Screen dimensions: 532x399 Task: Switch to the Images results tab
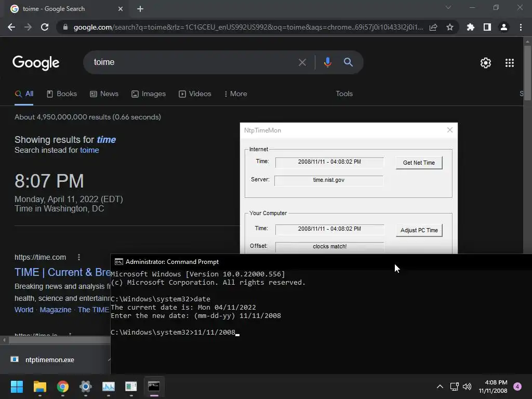pyautogui.click(x=149, y=94)
